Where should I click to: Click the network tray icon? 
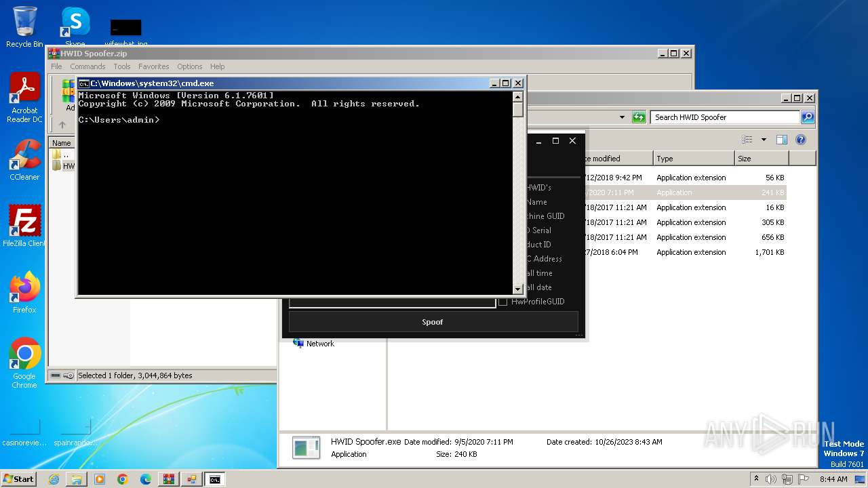[x=789, y=479]
